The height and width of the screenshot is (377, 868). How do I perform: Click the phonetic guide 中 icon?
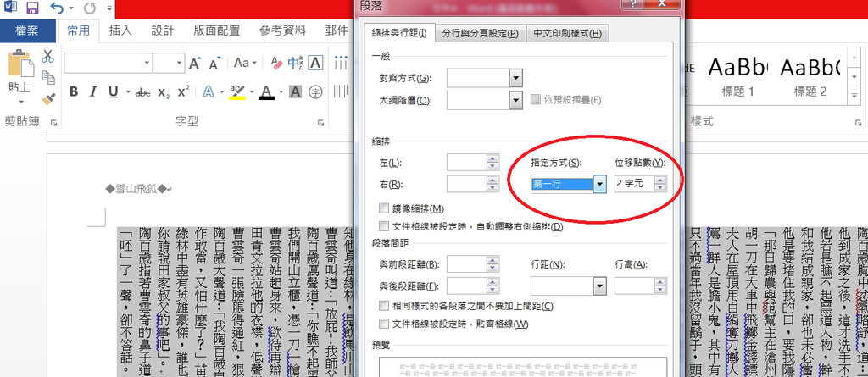295,63
